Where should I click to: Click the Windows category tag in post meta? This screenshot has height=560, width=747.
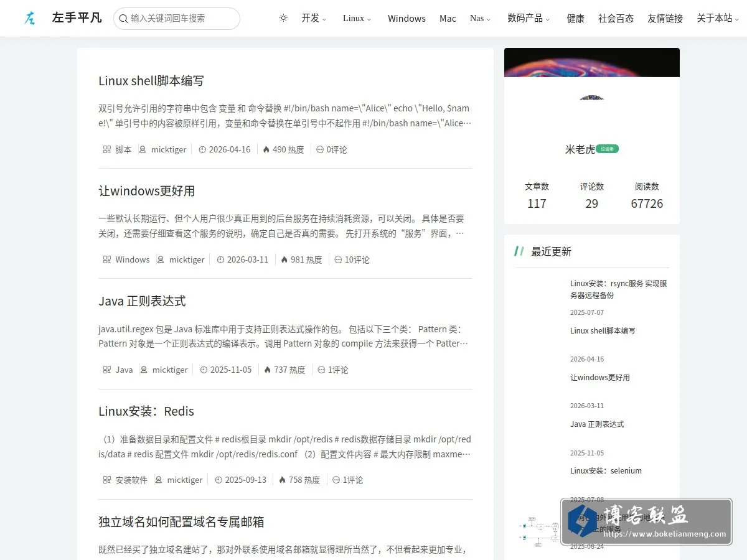pos(133,259)
